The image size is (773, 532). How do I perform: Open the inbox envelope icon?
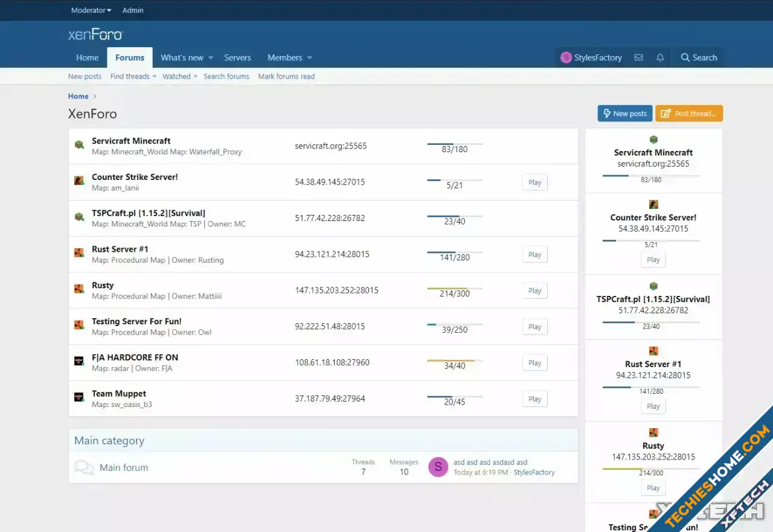click(638, 57)
